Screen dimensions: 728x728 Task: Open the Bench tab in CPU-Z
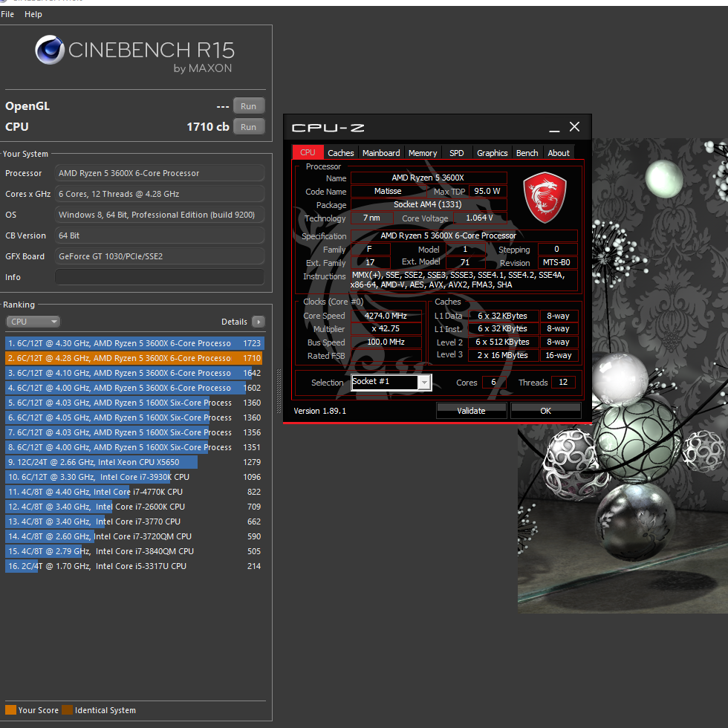click(x=527, y=153)
